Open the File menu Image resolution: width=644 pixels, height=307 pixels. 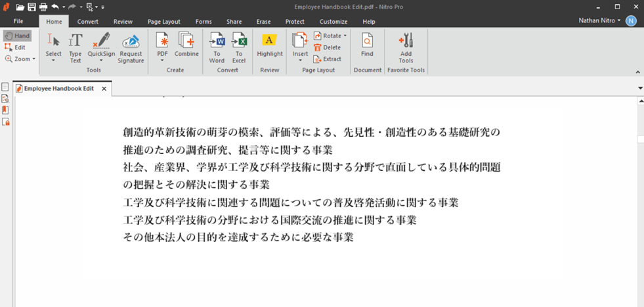pos(18,22)
